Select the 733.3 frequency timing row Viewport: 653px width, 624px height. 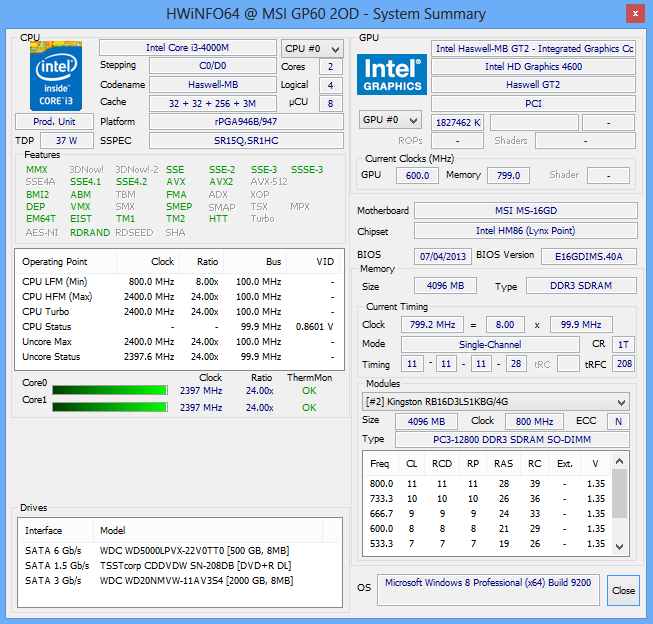click(487, 499)
